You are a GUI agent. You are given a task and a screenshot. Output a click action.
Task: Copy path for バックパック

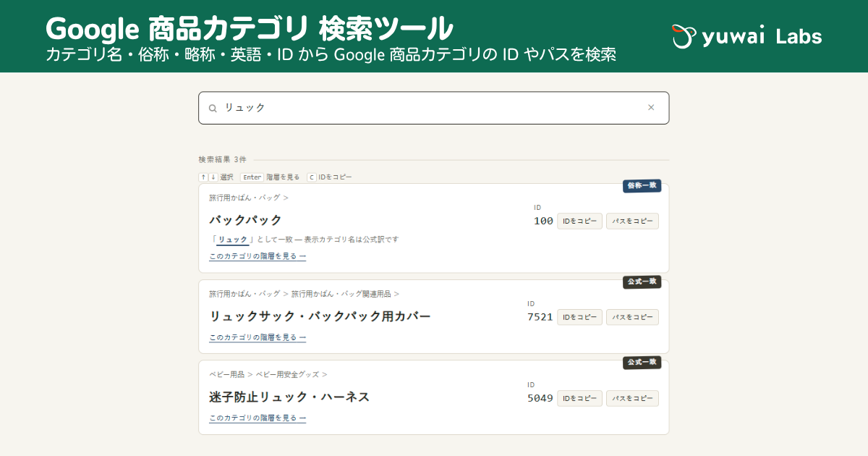click(632, 221)
